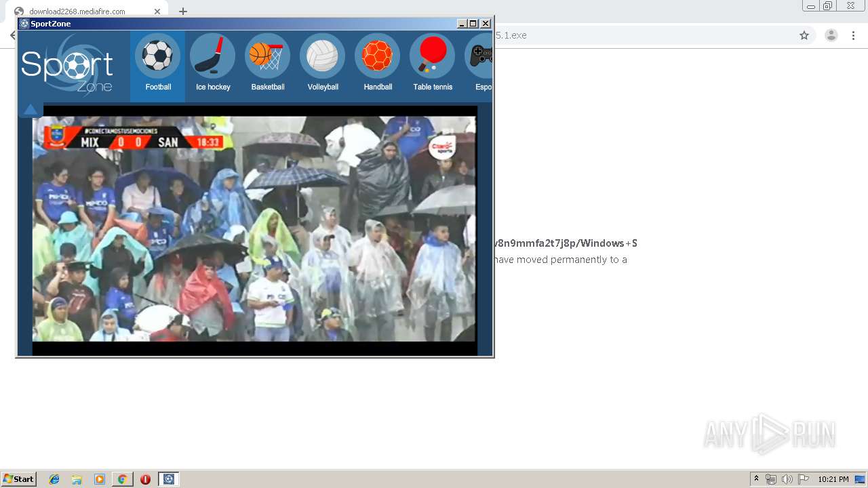Open the volume tray icon

[x=787, y=479]
